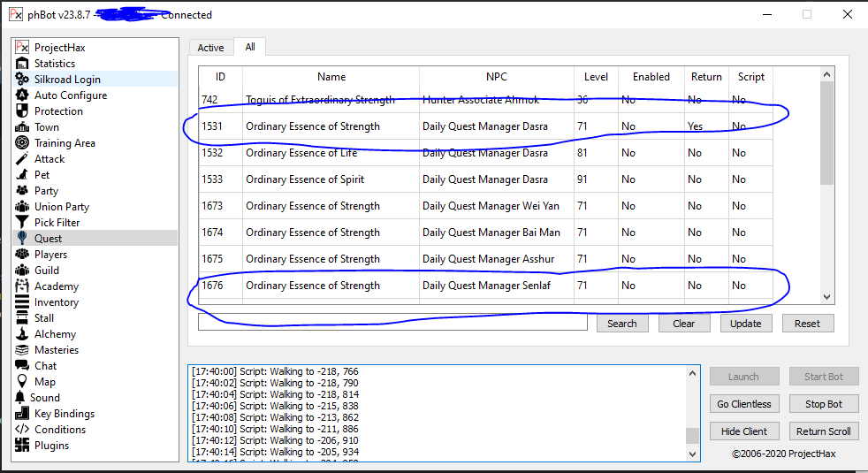
Task: Open the Attack sword icon
Action: (23, 159)
